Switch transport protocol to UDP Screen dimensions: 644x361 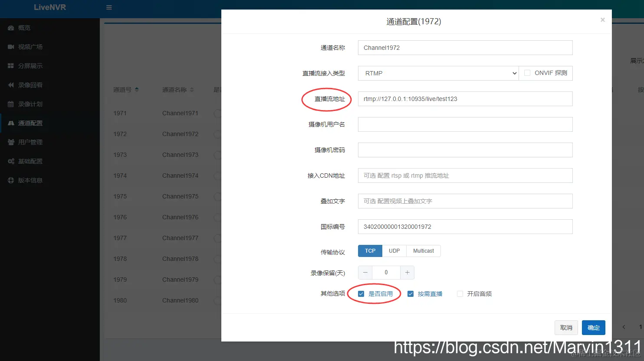394,250
